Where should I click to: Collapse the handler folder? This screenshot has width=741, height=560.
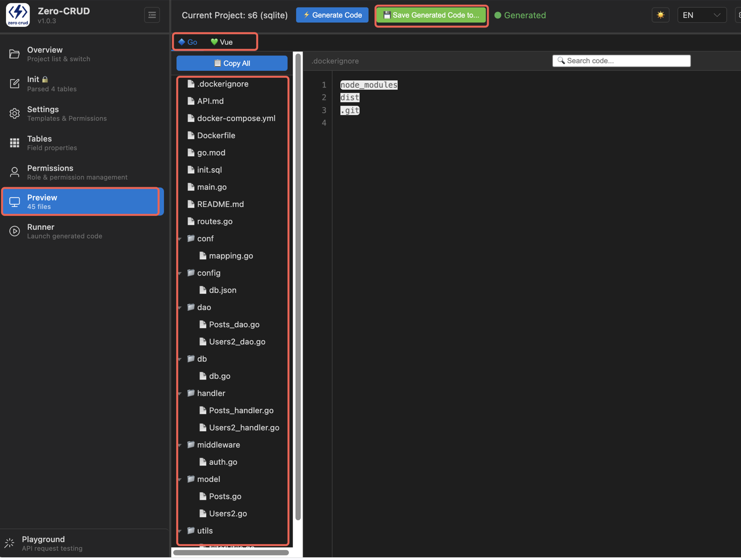180,394
